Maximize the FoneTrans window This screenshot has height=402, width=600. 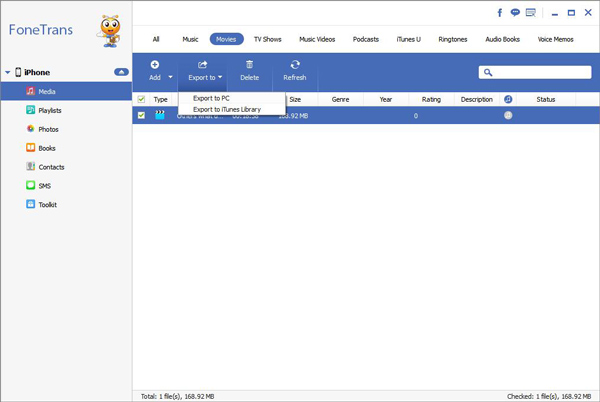point(571,13)
